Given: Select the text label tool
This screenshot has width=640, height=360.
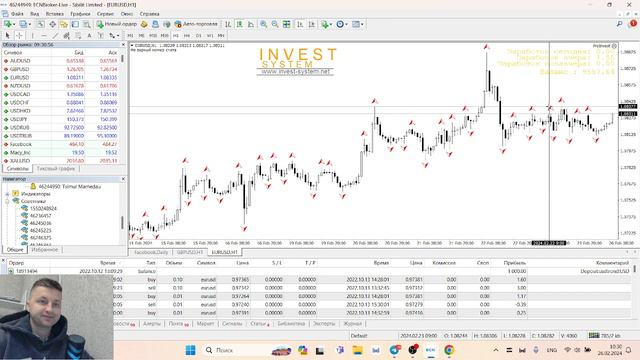Looking at the screenshot, I should pos(100,36).
